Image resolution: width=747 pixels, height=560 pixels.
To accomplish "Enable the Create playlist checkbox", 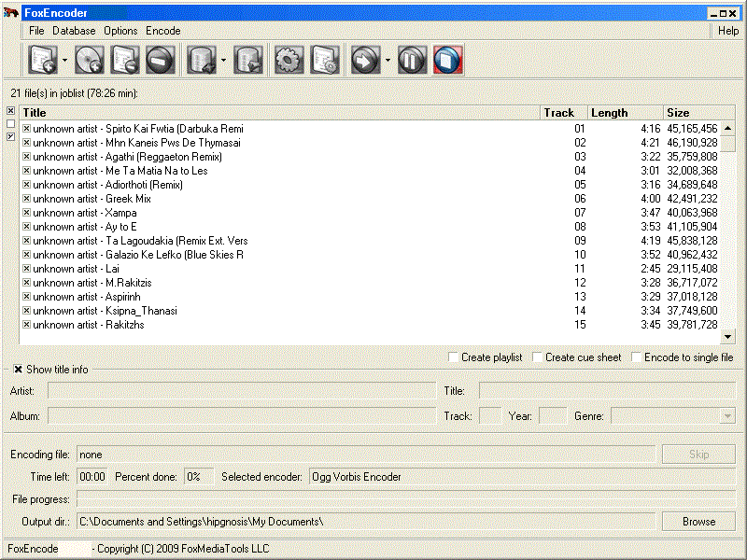I will (x=454, y=357).
